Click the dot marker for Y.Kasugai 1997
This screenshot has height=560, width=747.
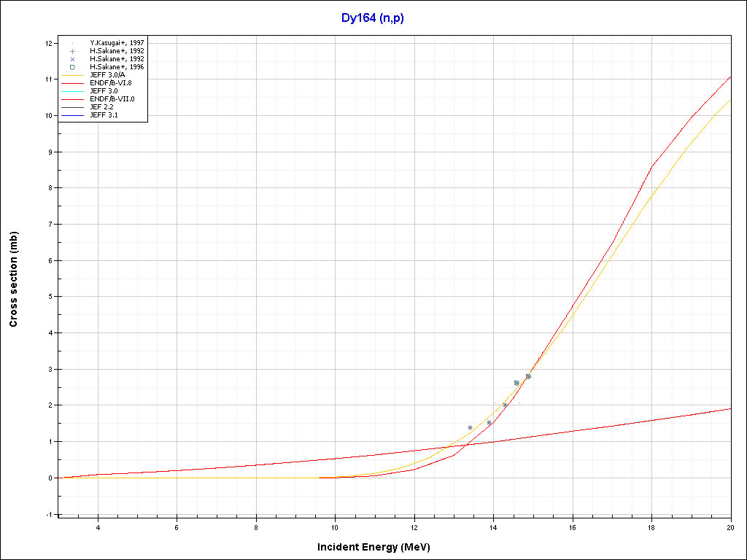point(72,43)
